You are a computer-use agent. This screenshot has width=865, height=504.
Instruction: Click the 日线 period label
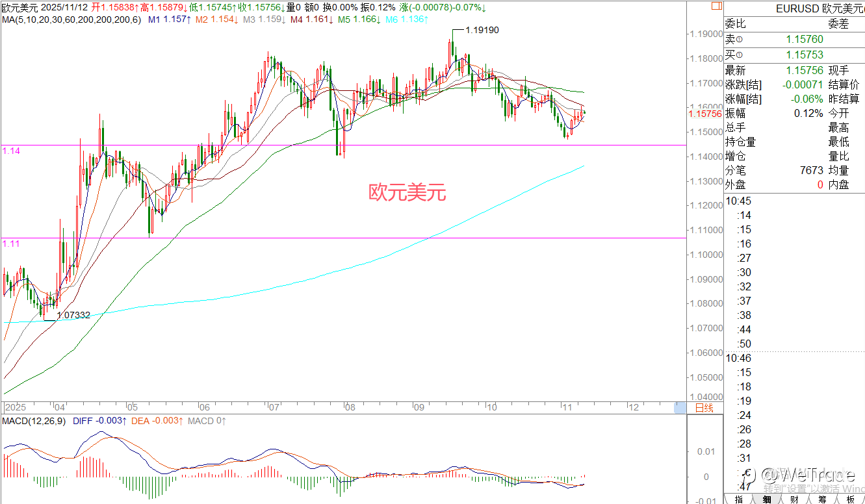point(704,408)
